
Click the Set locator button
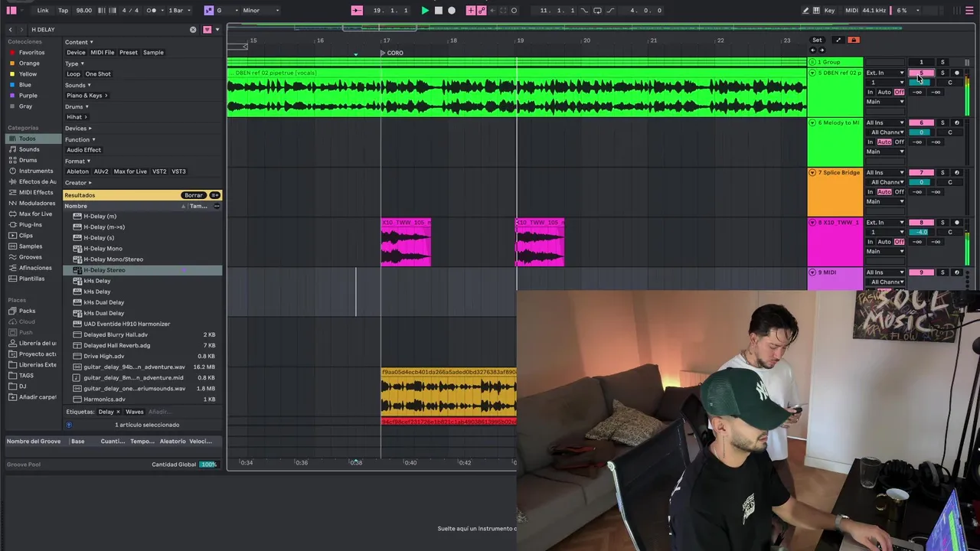[x=817, y=40]
